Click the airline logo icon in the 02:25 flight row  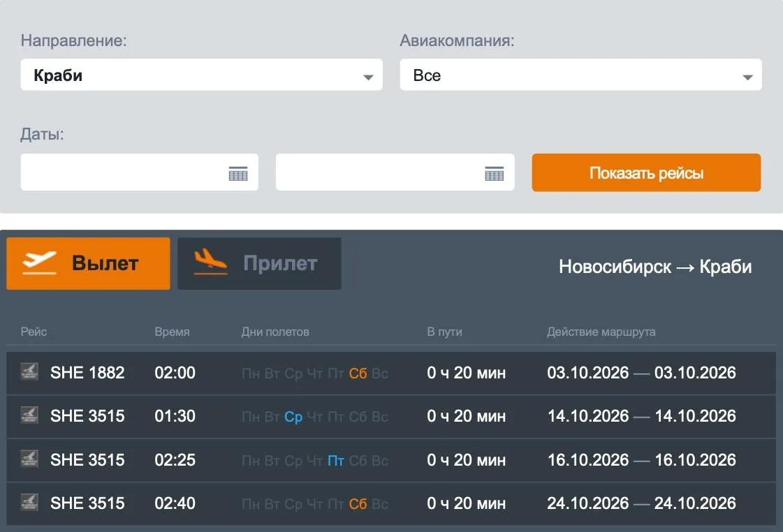coord(29,459)
